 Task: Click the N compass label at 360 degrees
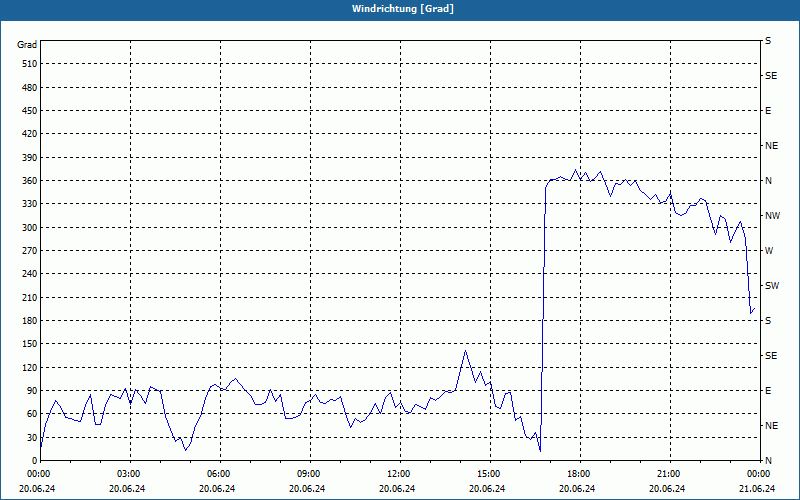(x=768, y=181)
